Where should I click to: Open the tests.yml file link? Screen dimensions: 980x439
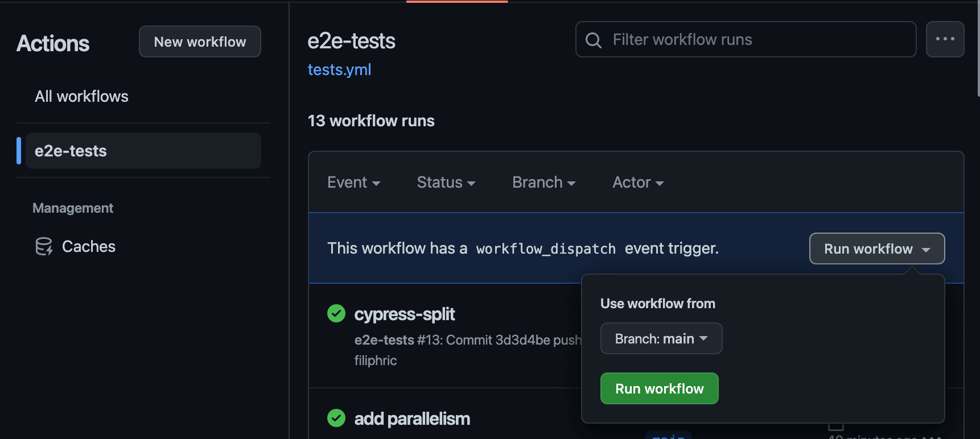tap(339, 69)
